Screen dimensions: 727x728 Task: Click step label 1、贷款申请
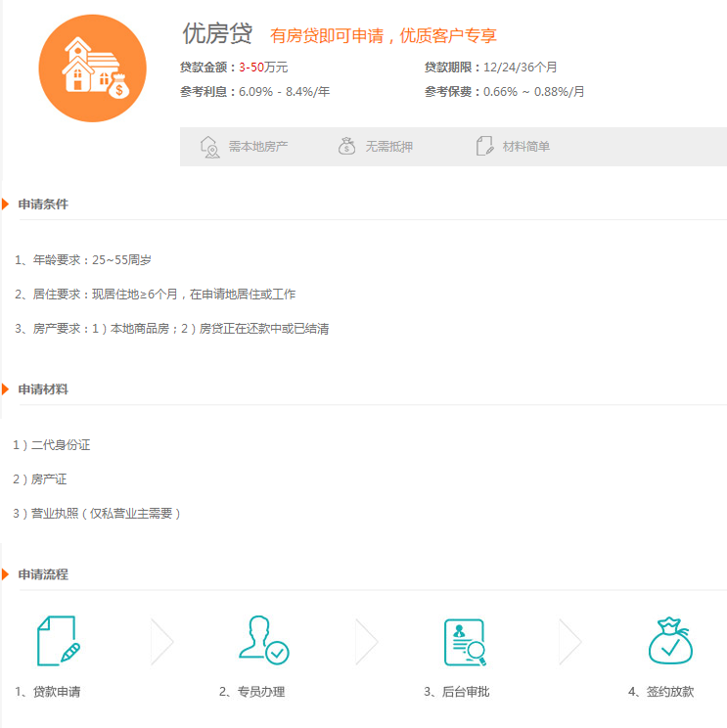click(47, 692)
